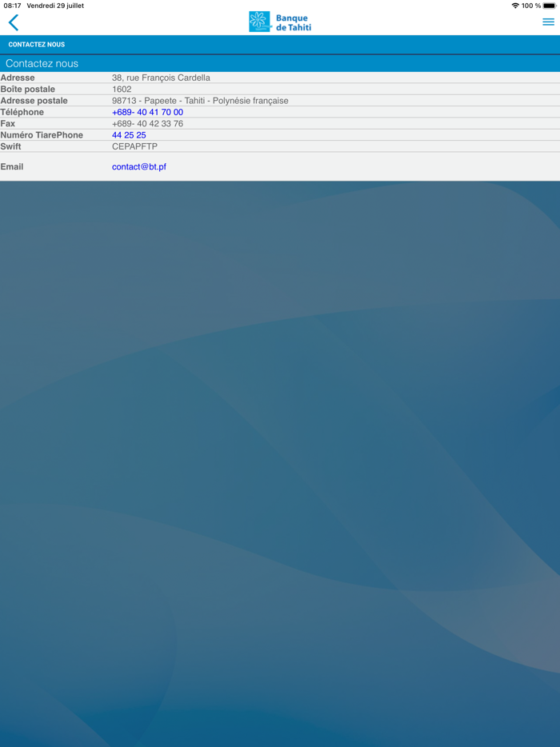This screenshot has height=747, width=560.
Task: Open the hamburger menu icon
Action: click(x=549, y=22)
